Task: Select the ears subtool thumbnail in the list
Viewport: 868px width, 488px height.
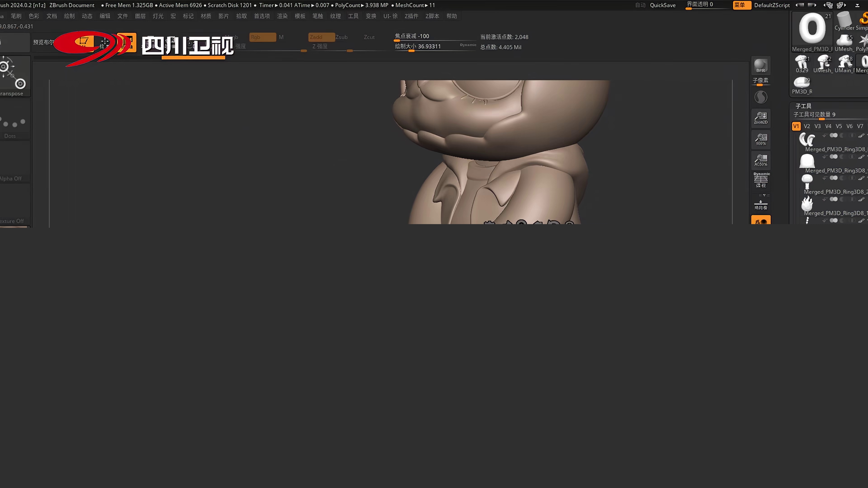Action: pyautogui.click(x=807, y=139)
